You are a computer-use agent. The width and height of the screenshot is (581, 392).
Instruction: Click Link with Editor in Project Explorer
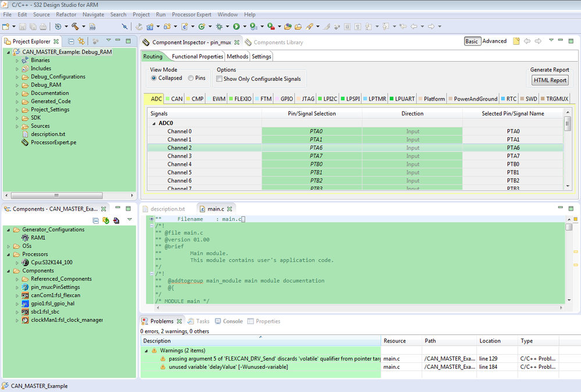81,41
